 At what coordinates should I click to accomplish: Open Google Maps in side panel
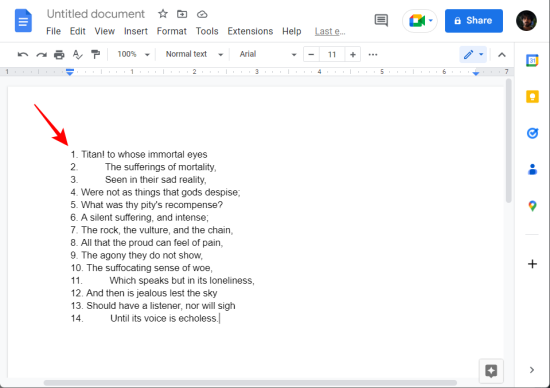click(532, 206)
